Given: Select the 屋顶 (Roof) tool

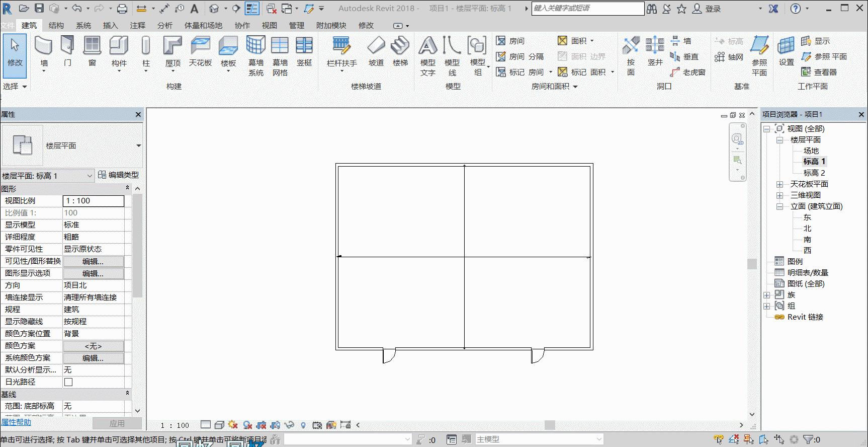Looking at the screenshot, I should tap(172, 53).
